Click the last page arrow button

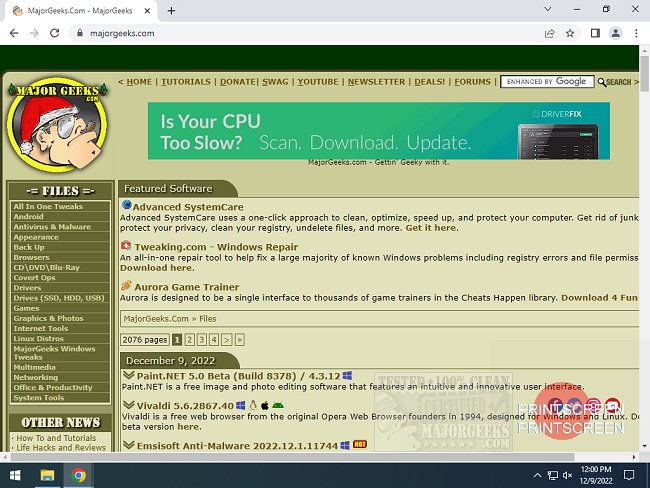pos(240,340)
